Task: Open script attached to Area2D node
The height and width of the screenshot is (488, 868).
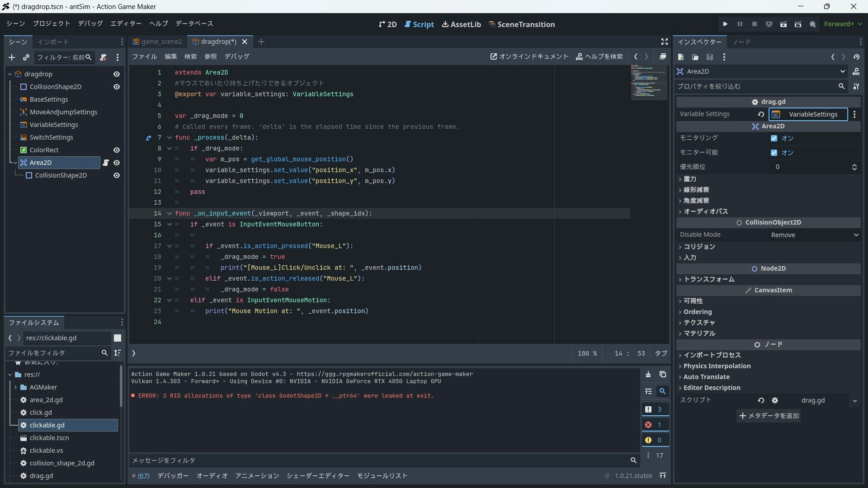Action: (x=106, y=163)
